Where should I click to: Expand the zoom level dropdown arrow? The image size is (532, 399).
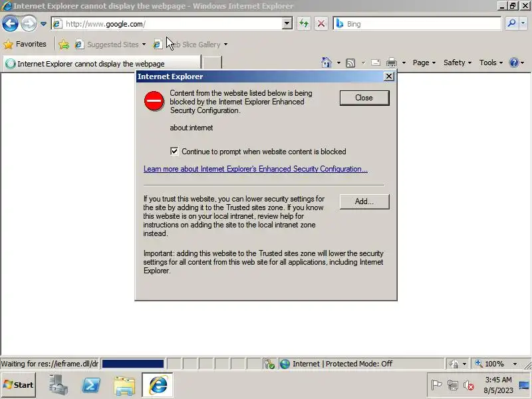coord(515,364)
